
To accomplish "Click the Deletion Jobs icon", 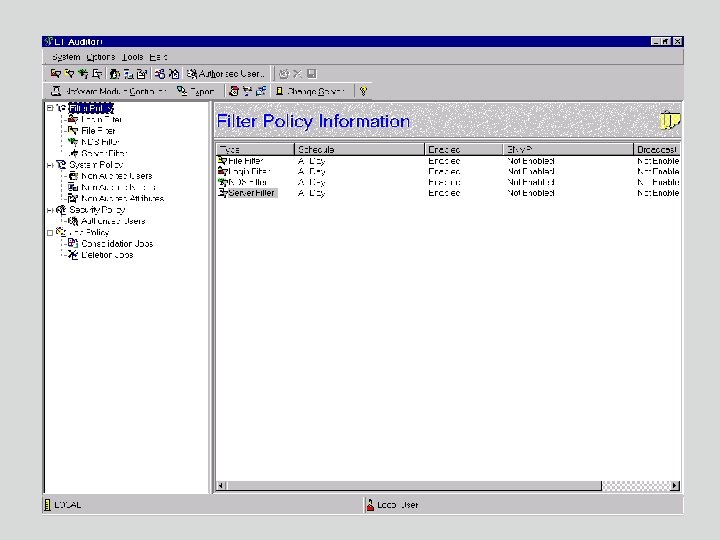I will pyautogui.click(x=72, y=255).
